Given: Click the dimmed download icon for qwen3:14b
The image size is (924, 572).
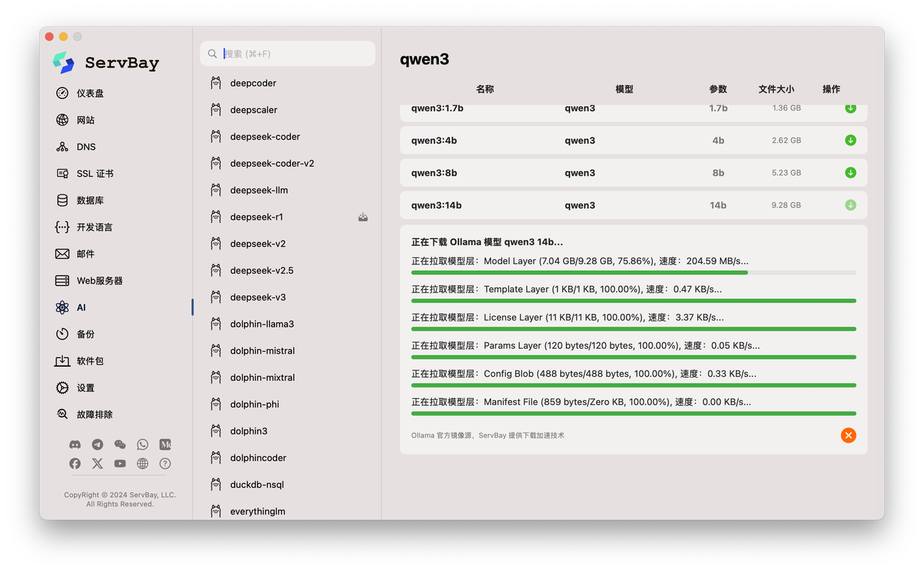Looking at the screenshot, I should coord(850,205).
